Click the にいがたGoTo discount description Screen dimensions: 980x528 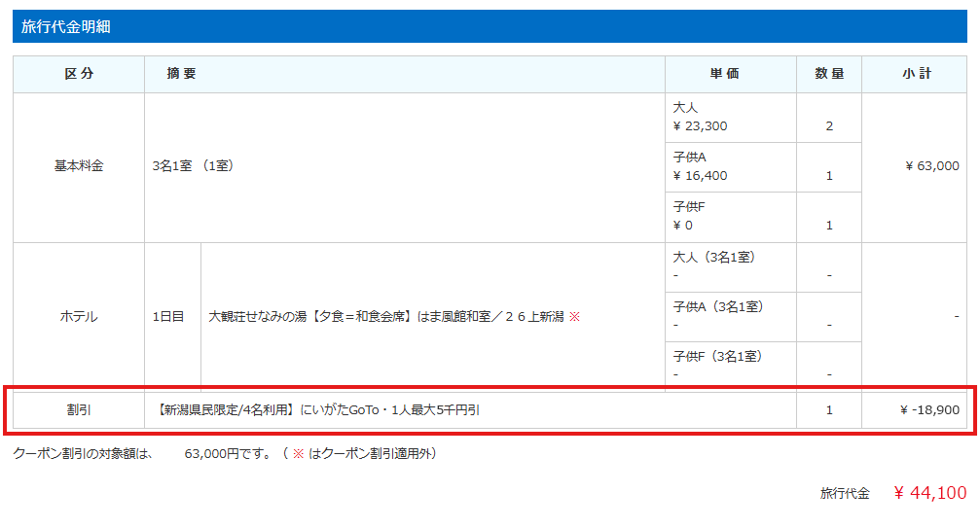coord(317,410)
